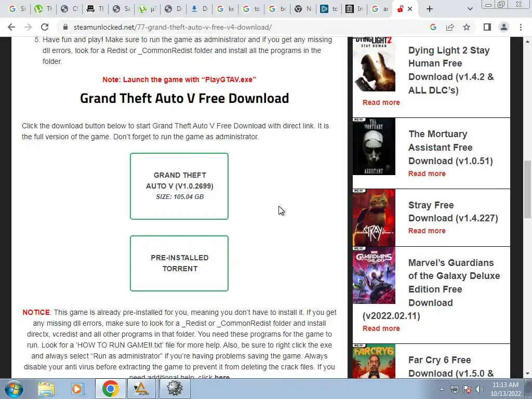
Task: Click the Dying Light 2 cover thumbnail
Action: click(x=374, y=64)
